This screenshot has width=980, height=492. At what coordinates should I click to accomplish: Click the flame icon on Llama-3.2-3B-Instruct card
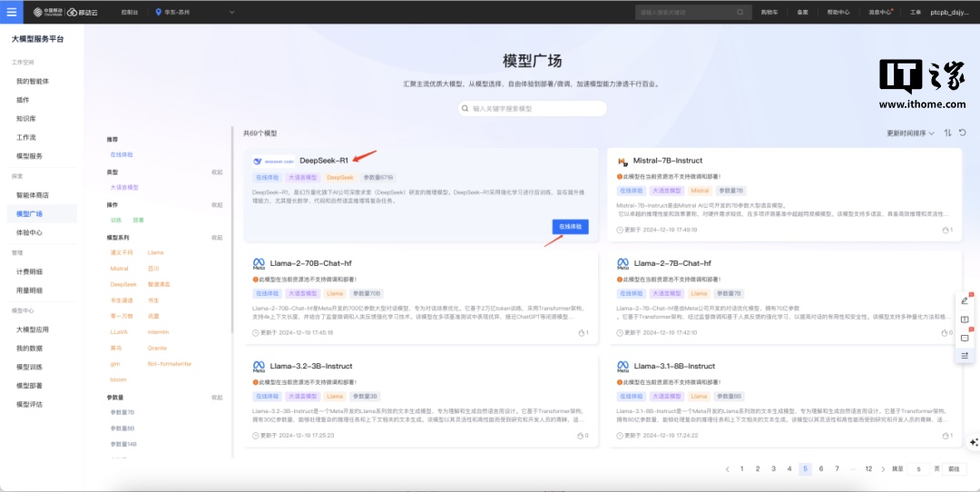coord(580,435)
